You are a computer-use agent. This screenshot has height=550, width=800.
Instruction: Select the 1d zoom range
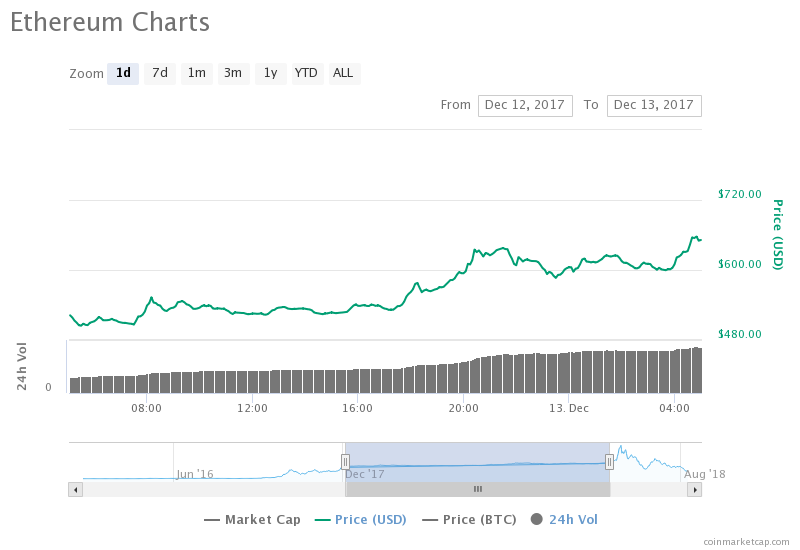point(123,73)
